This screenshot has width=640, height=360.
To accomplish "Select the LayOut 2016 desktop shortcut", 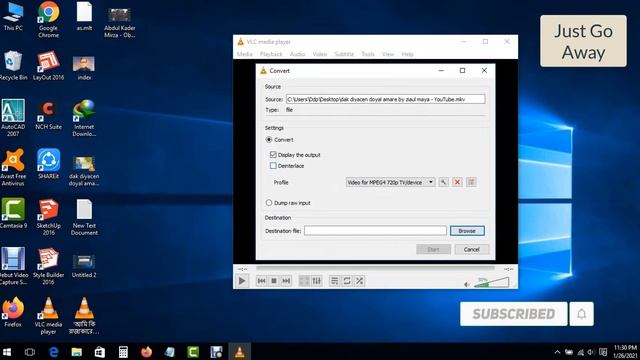I will [48, 65].
